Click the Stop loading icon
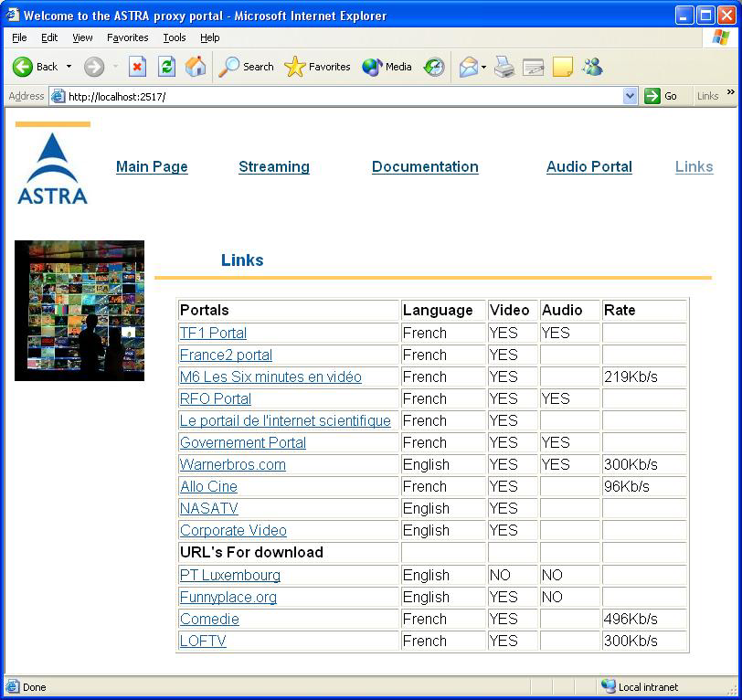 (x=137, y=67)
